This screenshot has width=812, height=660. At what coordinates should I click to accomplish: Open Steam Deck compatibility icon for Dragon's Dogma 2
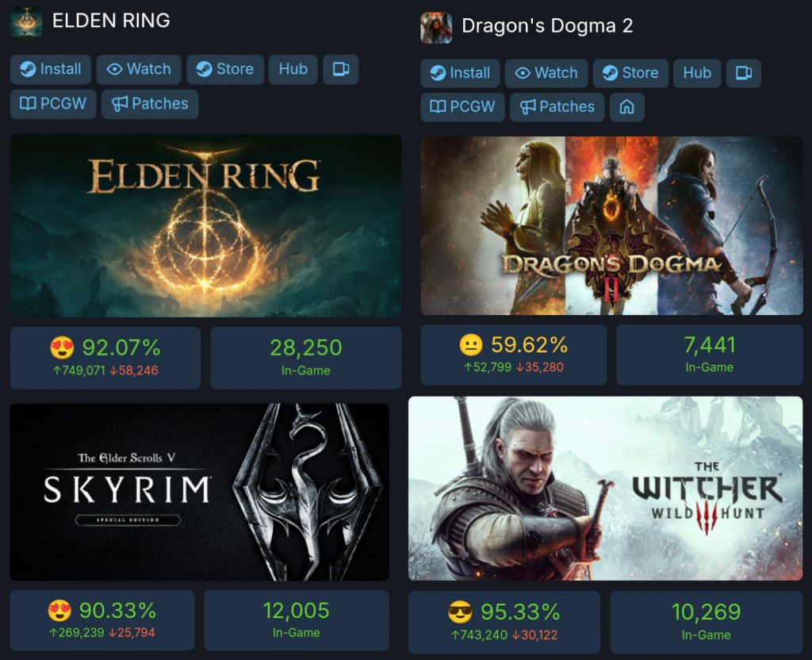point(744,73)
